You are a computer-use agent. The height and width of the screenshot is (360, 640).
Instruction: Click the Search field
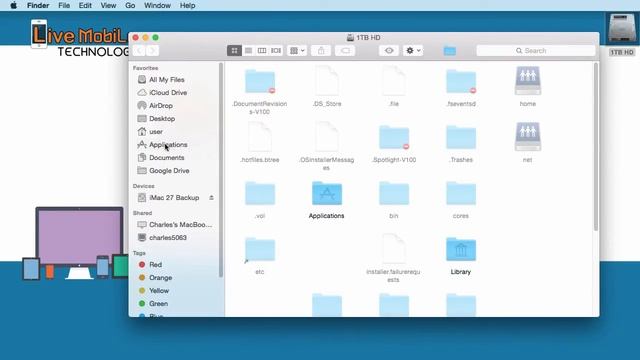536,51
